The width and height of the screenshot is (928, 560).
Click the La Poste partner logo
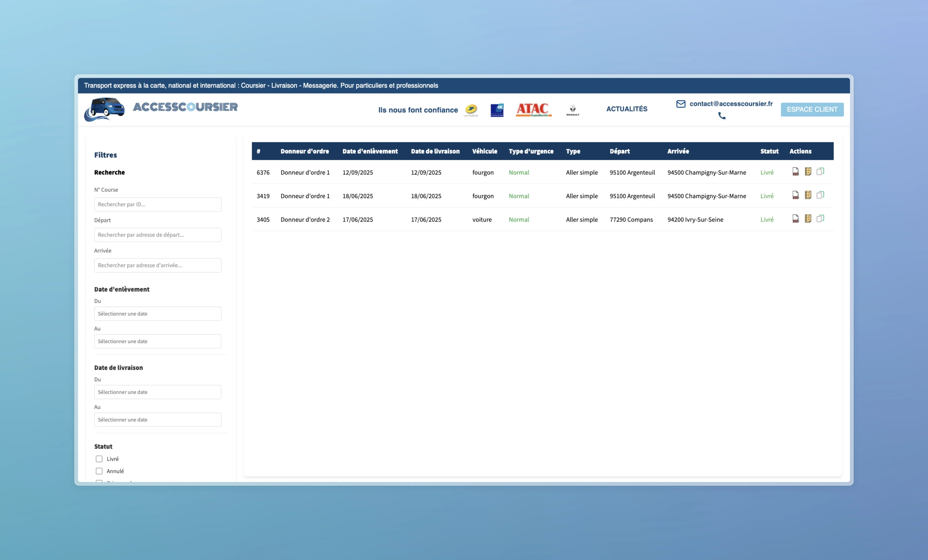471,110
